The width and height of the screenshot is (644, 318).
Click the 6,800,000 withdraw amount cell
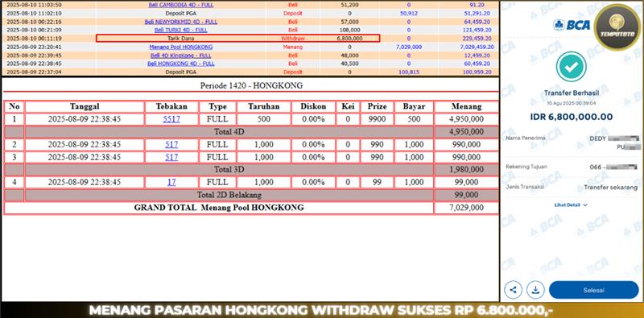[349, 38]
